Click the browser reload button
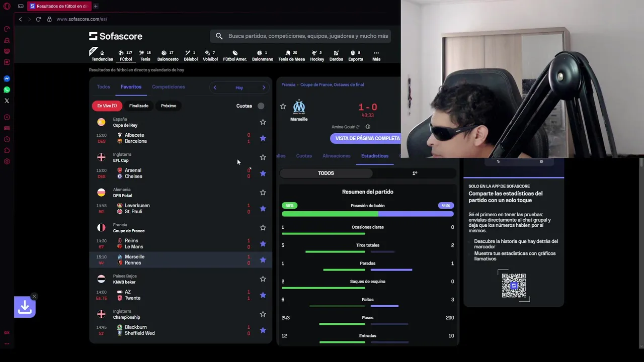Screen dimensions: 644x362 38,19
